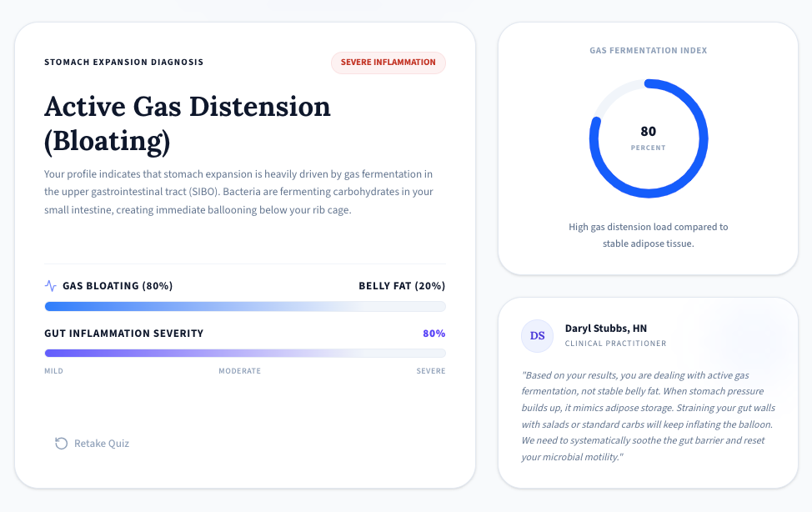
Task: Click the DS avatar of Daryl Stubbs
Action: coord(537,336)
